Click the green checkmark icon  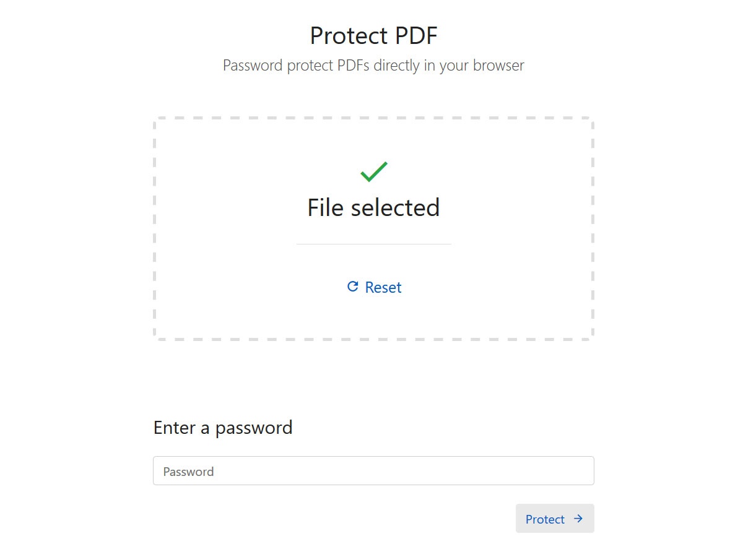(373, 171)
